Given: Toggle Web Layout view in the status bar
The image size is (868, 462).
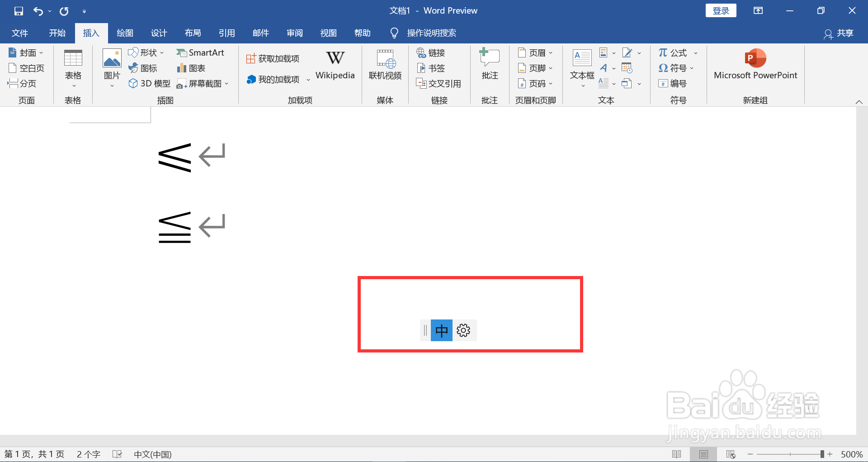Looking at the screenshot, I should pyautogui.click(x=731, y=454).
